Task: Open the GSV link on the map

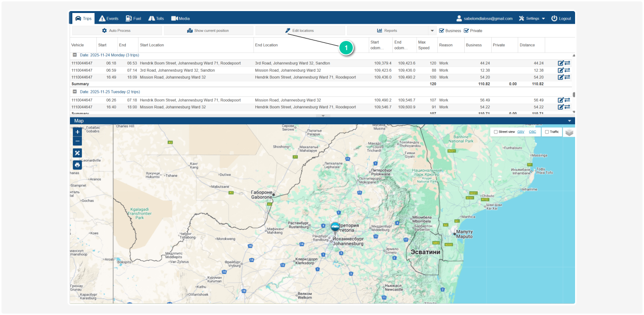Action: (521, 132)
